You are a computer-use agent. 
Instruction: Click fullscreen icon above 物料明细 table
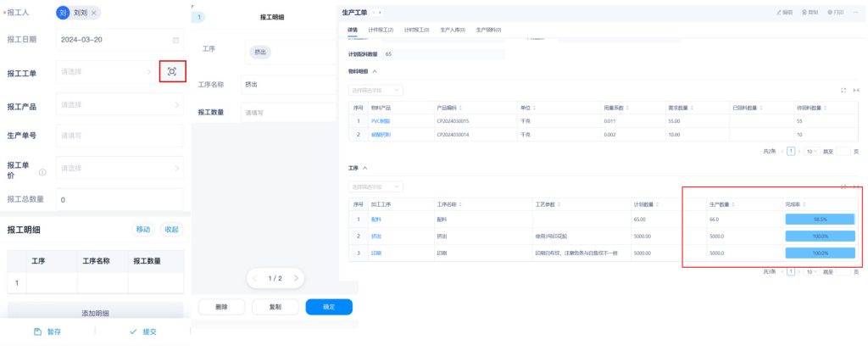tap(843, 90)
